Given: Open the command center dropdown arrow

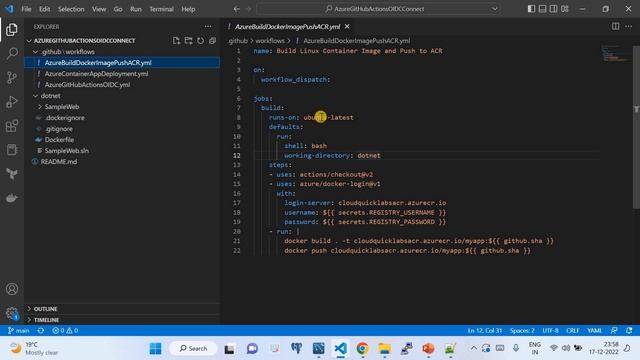Looking at the screenshot, I should [495, 9].
